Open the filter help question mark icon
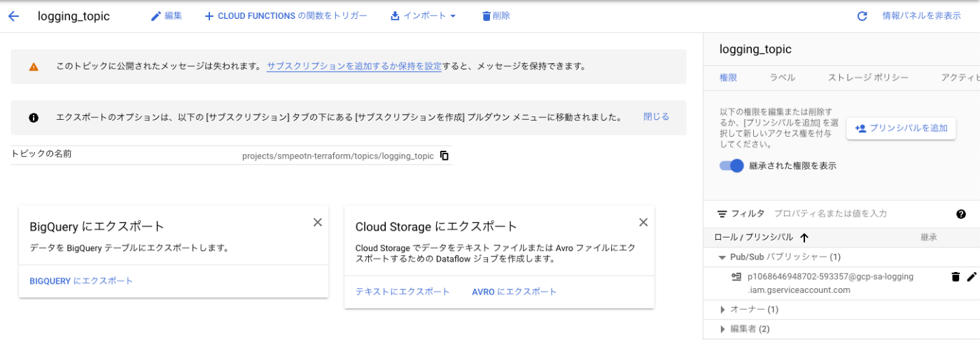 (x=961, y=214)
